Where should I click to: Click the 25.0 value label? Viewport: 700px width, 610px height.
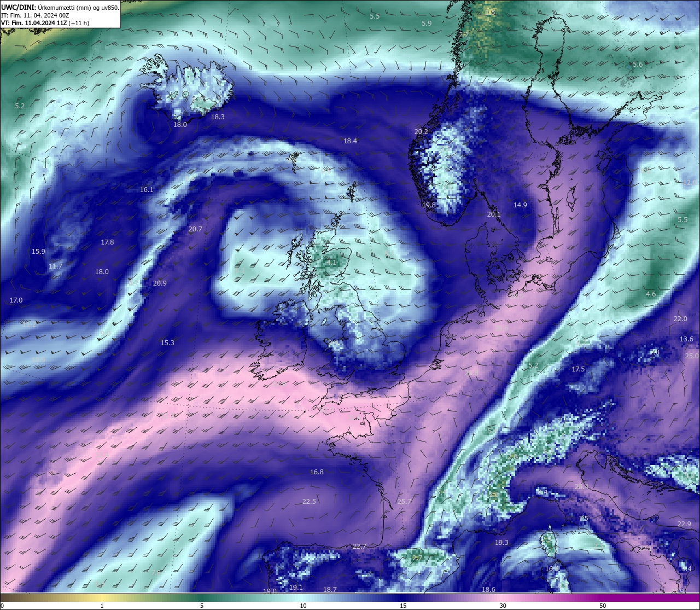692,356
